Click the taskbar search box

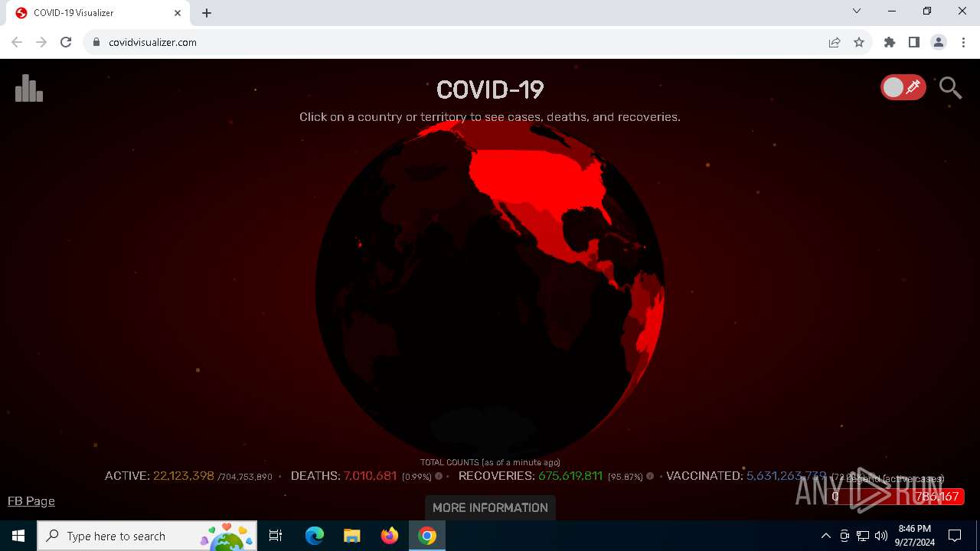[x=148, y=536]
